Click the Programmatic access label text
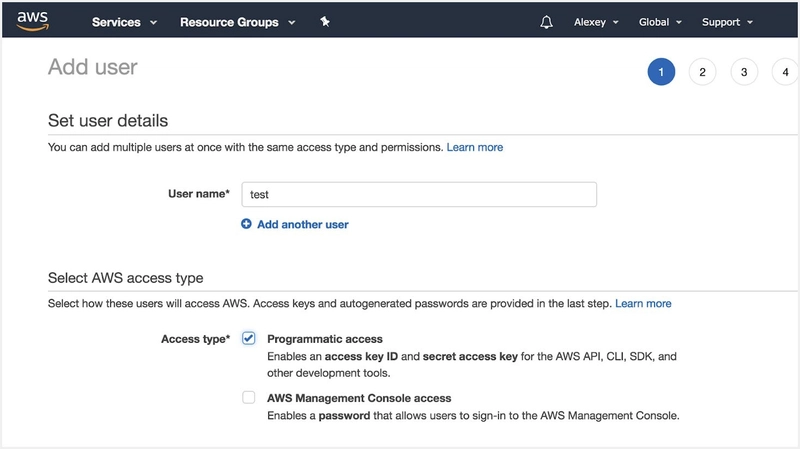The height and width of the screenshot is (449, 800). 325,339
